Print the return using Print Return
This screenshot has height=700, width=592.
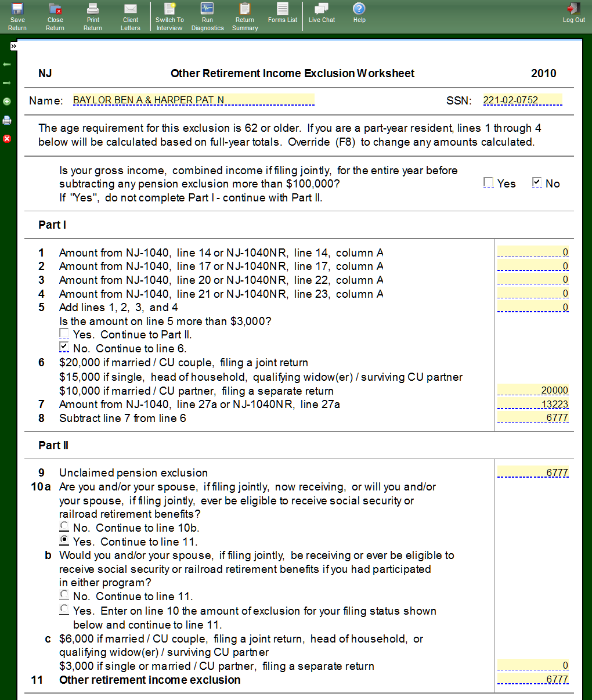pyautogui.click(x=93, y=16)
